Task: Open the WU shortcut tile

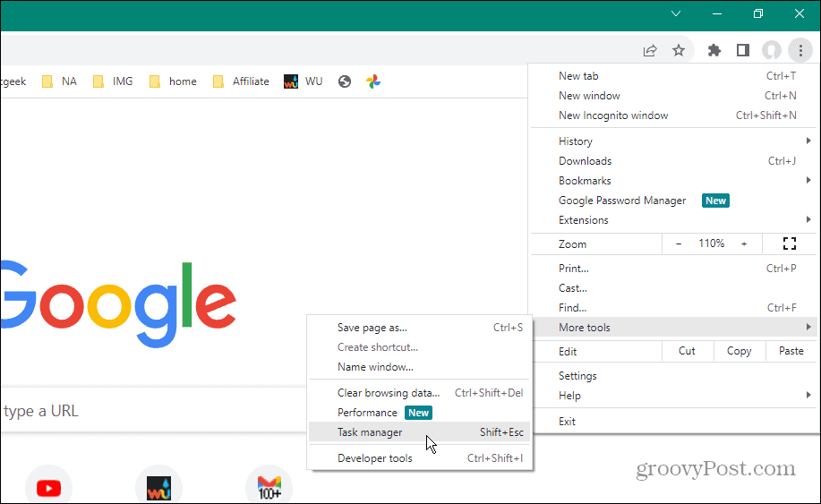Action: pyautogui.click(x=158, y=487)
